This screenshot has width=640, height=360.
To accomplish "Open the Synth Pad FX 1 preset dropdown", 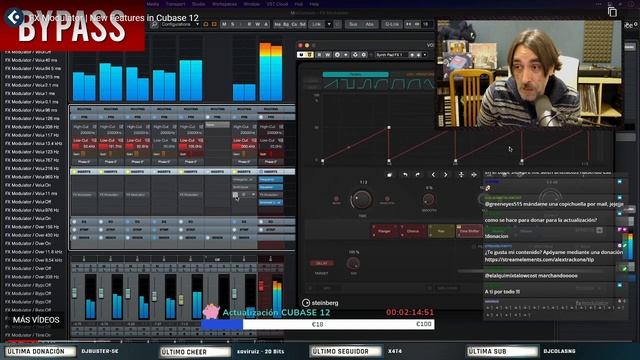I will [425, 55].
